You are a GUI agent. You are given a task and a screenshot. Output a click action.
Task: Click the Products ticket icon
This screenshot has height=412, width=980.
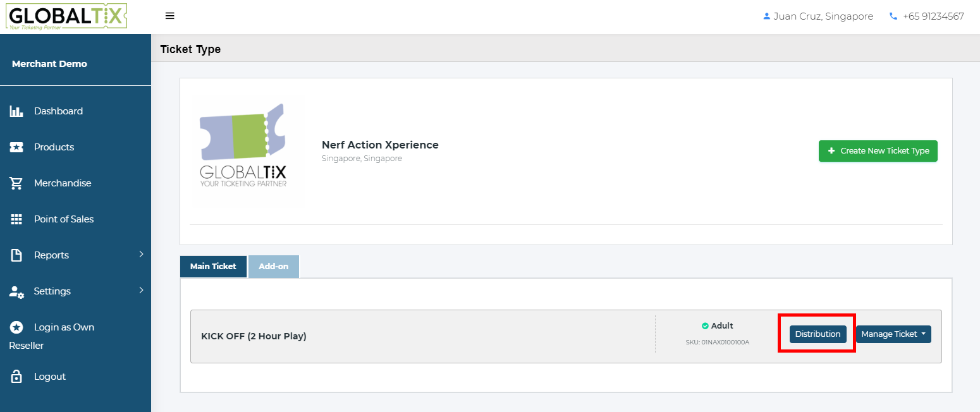point(16,147)
